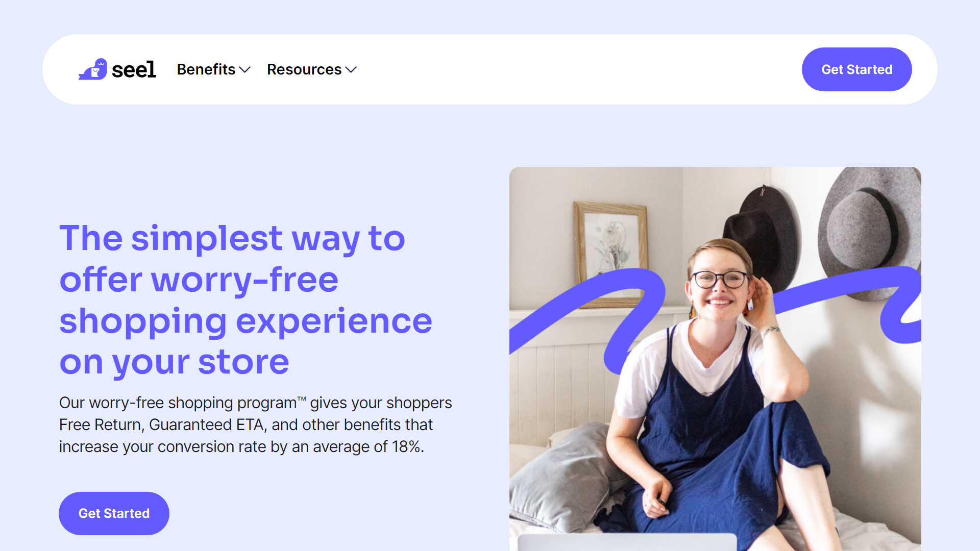Click the framed picture in the photo

click(x=610, y=253)
